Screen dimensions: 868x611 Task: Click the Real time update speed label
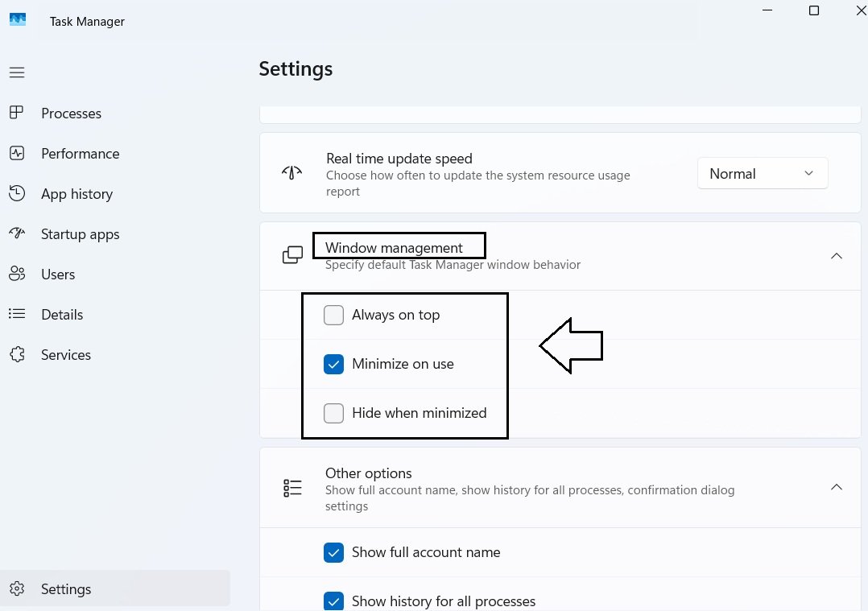tap(399, 159)
